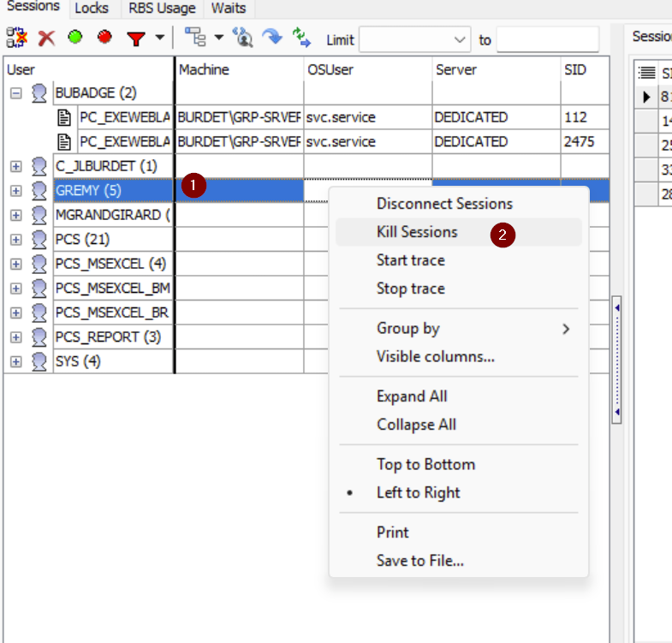
Task: Click the input field after 'to'
Action: (547, 40)
